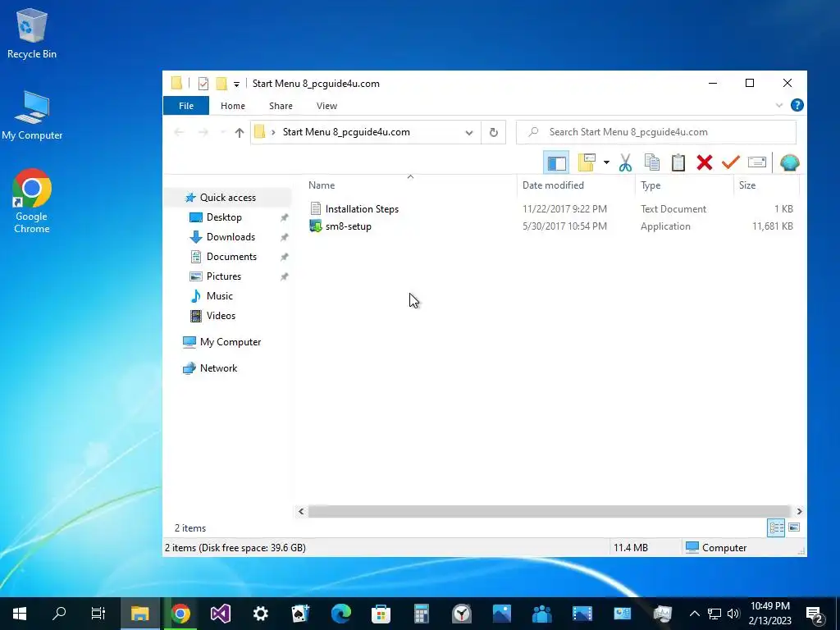840x630 pixels.
Task: Click the scrollbar right arrow
Action: coord(799,512)
